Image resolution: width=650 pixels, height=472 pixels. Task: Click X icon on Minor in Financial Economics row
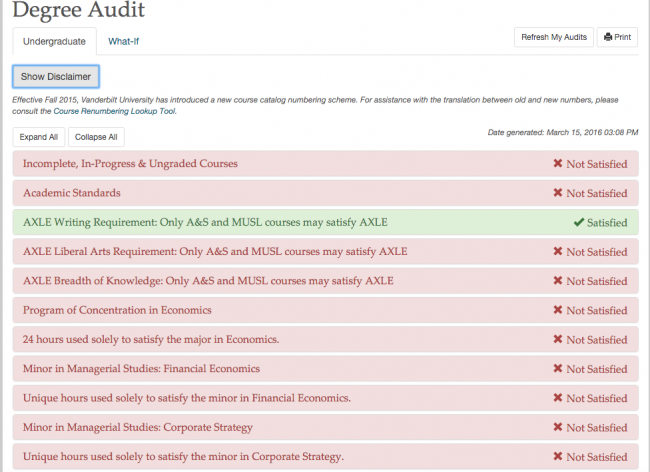[557, 369]
